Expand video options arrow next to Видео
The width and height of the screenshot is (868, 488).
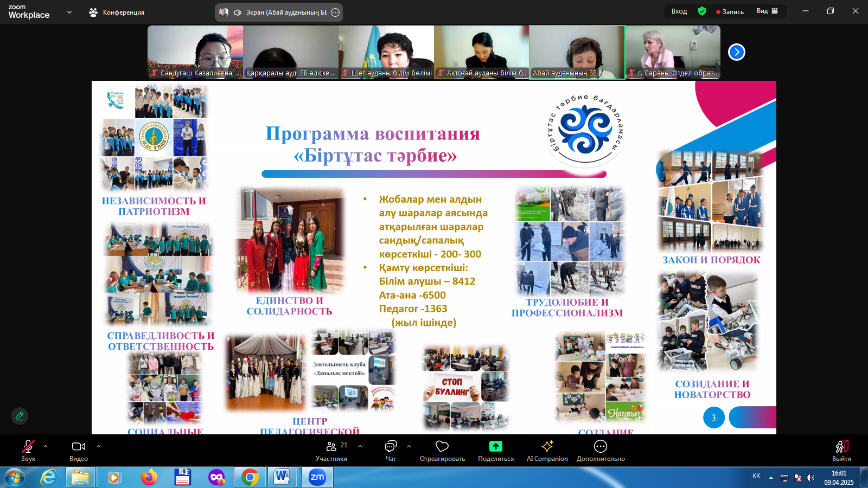coord(99,446)
